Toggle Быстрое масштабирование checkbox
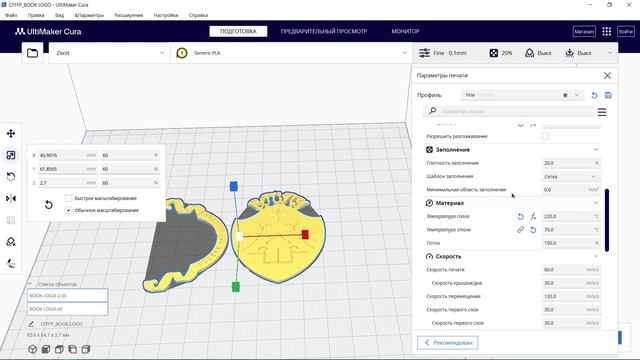Image resolution: width=640 pixels, height=360 pixels. point(69,198)
